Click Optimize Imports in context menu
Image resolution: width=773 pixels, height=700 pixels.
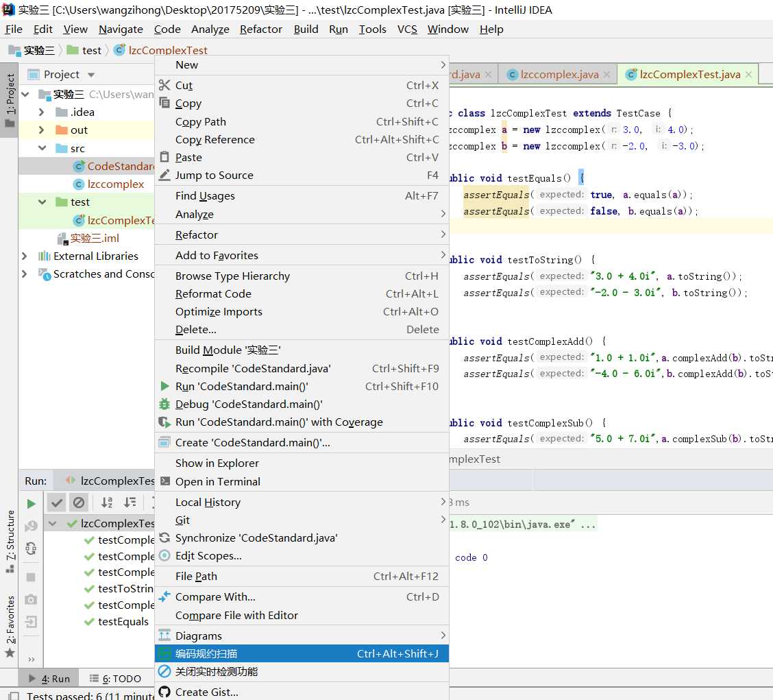click(x=302, y=311)
